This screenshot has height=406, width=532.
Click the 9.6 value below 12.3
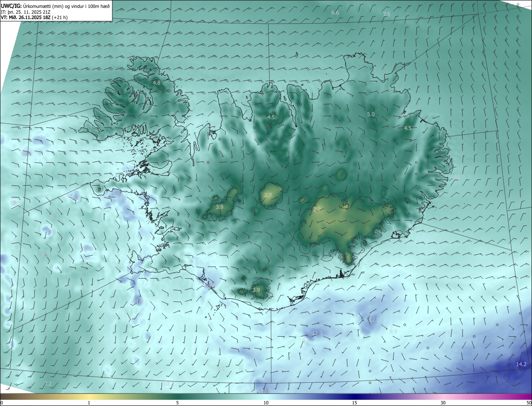point(305,340)
